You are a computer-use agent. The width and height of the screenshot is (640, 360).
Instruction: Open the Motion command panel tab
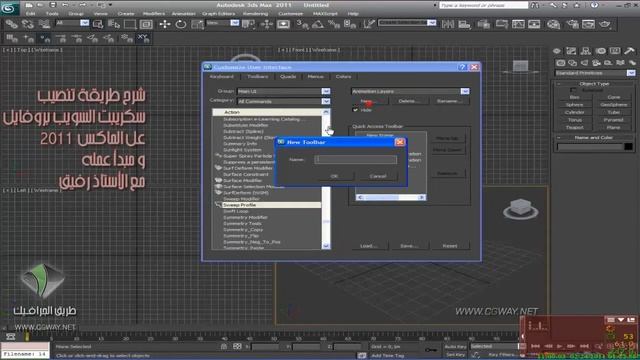[600, 51]
